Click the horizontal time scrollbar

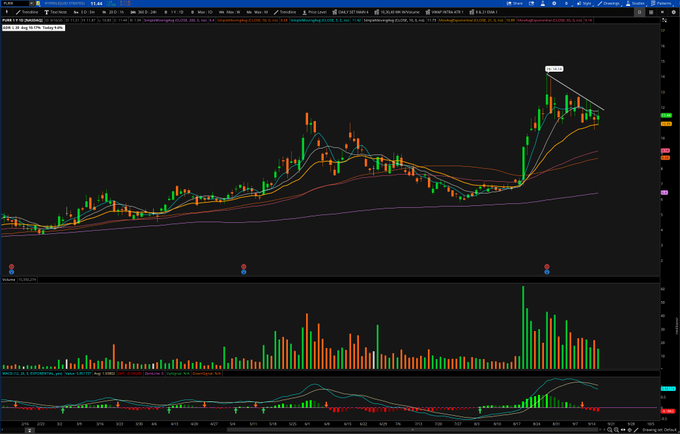[412, 430]
